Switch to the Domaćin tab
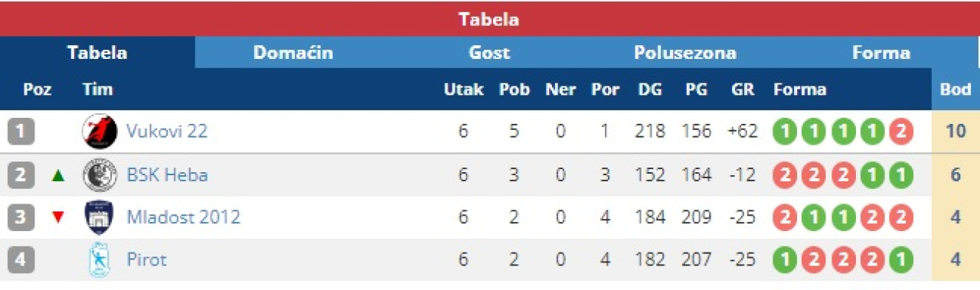980x290 pixels. 293,53
